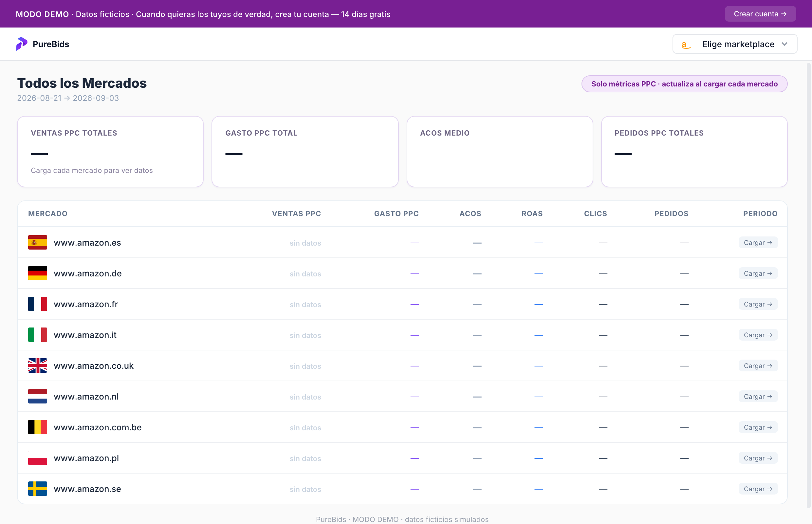Click the ACOS MEDIO card
812x524 pixels.
coord(500,152)
